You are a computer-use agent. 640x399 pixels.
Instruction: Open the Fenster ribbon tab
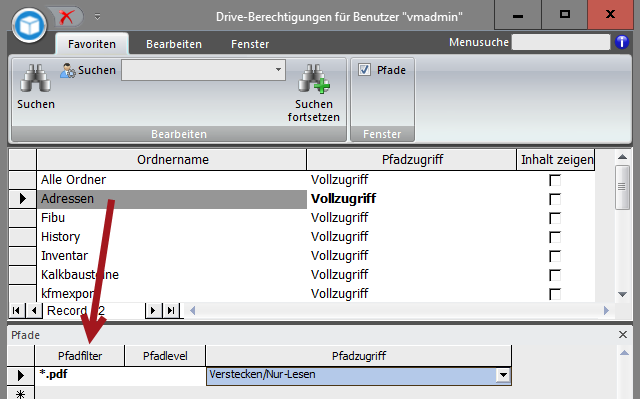(250, 44)
